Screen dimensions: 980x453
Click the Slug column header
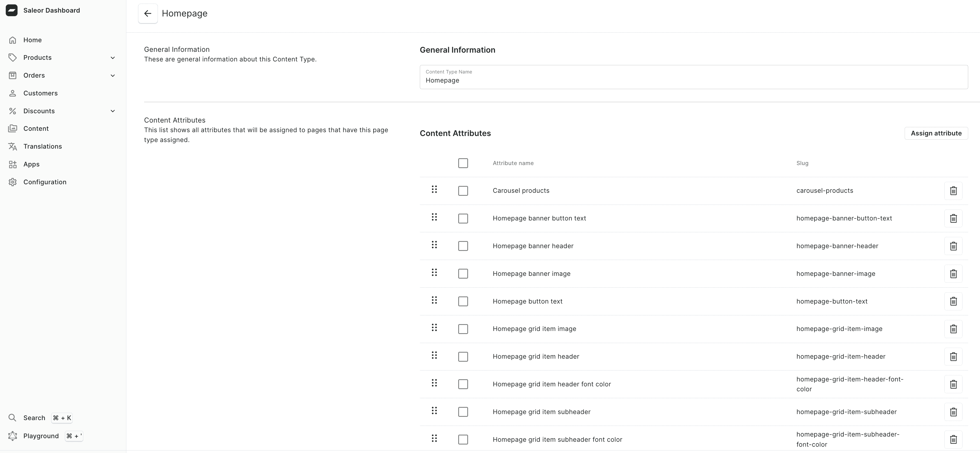[x=802, y=163]
